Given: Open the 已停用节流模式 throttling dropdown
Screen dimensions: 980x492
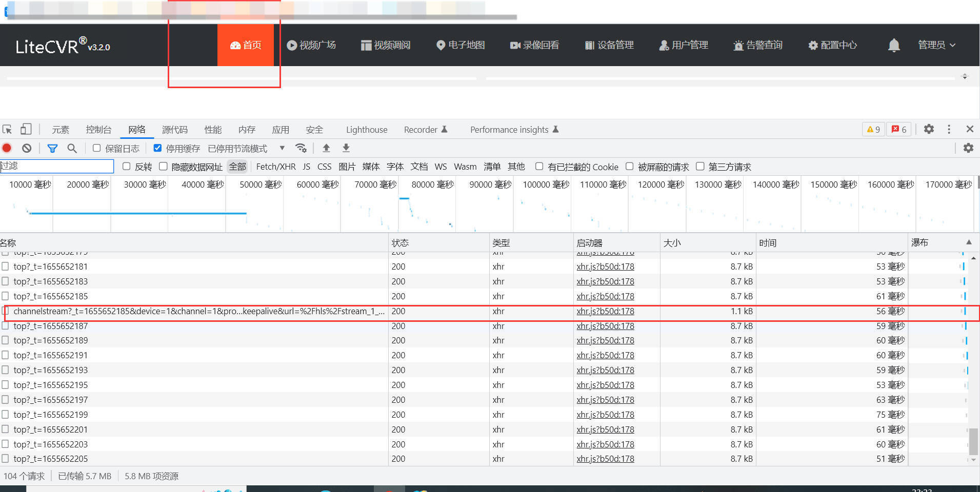Looking at the screenshot, I should [x=246, y=149].
